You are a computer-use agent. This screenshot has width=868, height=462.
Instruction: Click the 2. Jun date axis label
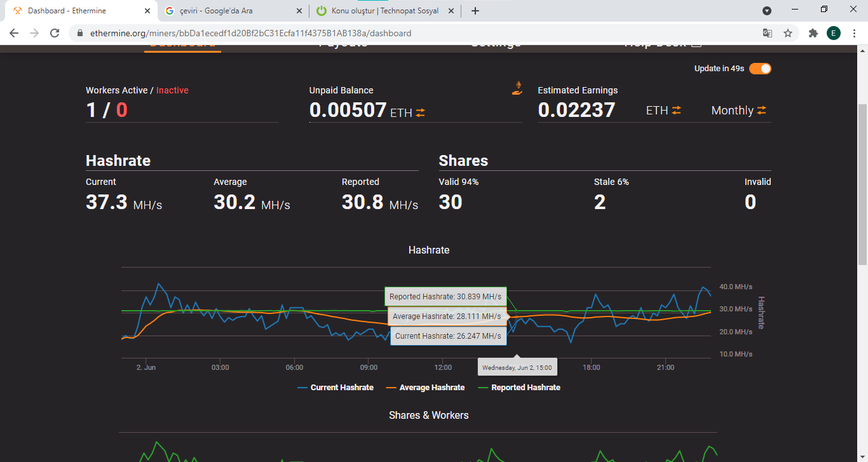pos(146,367)
